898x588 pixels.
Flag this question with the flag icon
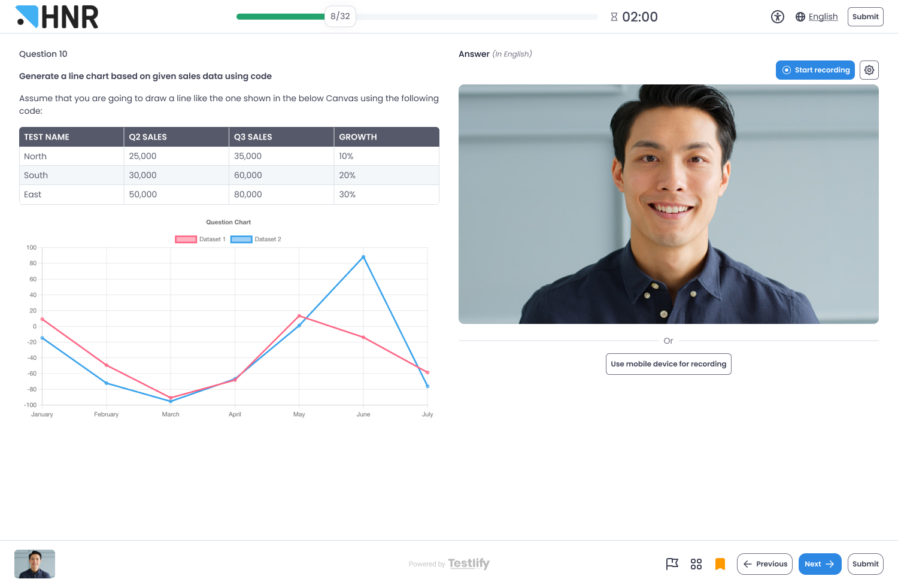pyautogui.click(x=672, y=564)
